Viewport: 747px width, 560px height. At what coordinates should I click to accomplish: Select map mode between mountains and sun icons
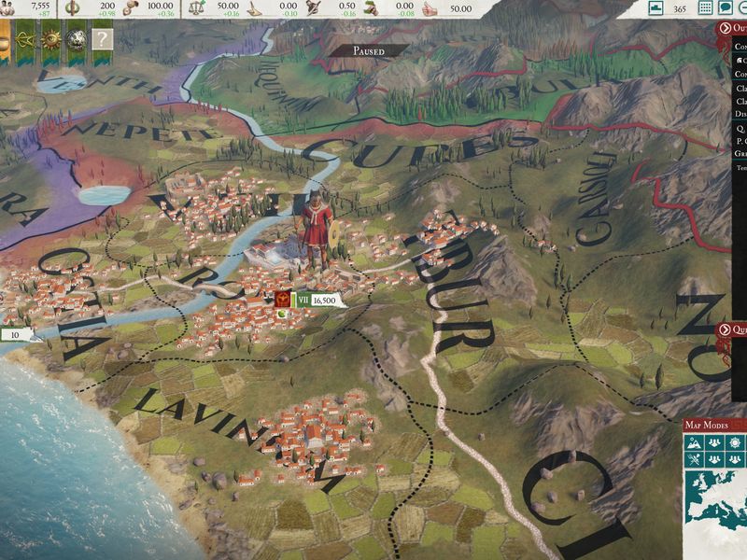click(x=714, y=443)
